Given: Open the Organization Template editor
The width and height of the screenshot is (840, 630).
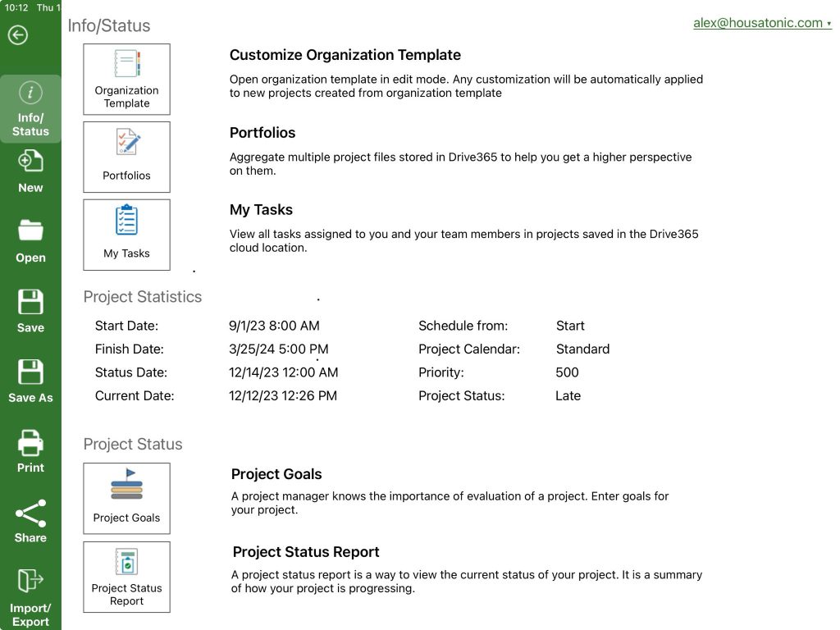Looking at the screenshot, I should tap(126, 78).
